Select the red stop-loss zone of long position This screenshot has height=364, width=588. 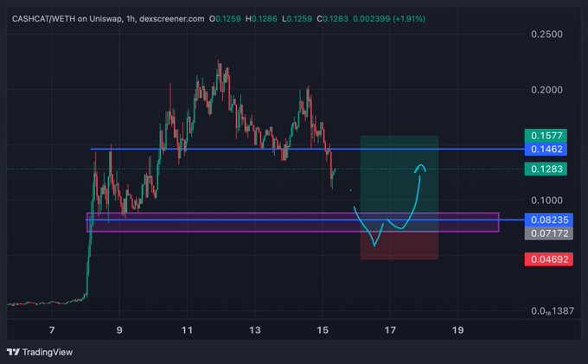tap(399, 246)
